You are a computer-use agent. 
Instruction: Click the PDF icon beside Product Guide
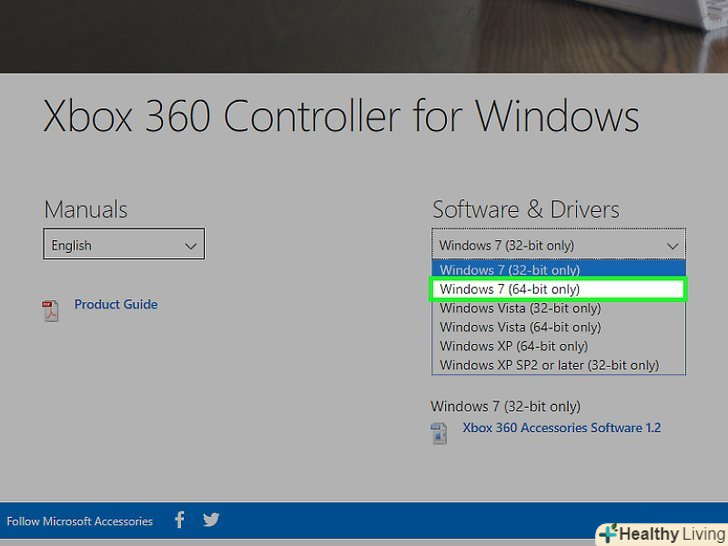coord(50,311)
